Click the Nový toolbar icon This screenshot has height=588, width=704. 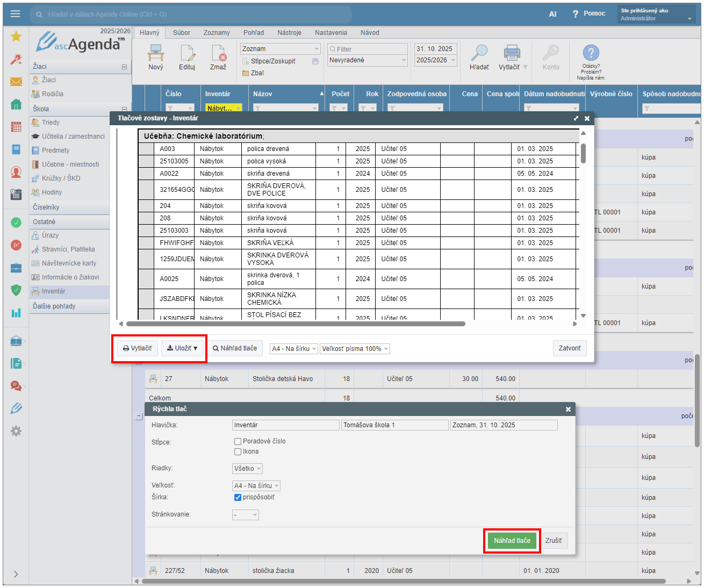(156, 54)
